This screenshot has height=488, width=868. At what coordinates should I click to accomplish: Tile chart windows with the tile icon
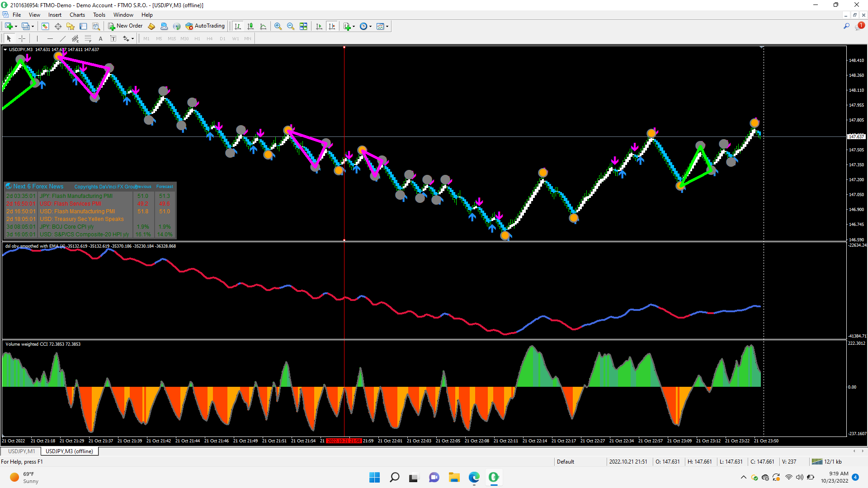(x=303, y=26)
